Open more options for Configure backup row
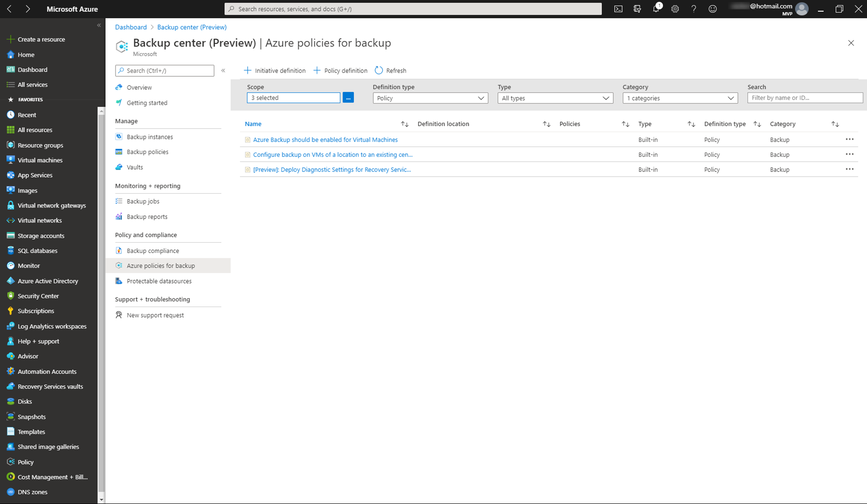The image size is (867, 504). pos(850,154)
